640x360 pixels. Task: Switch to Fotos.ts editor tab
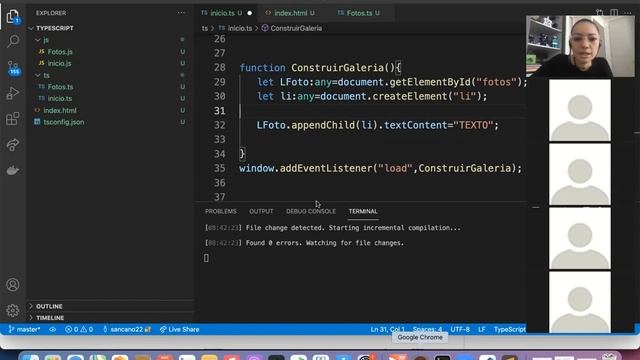click(x=359, y=13)
